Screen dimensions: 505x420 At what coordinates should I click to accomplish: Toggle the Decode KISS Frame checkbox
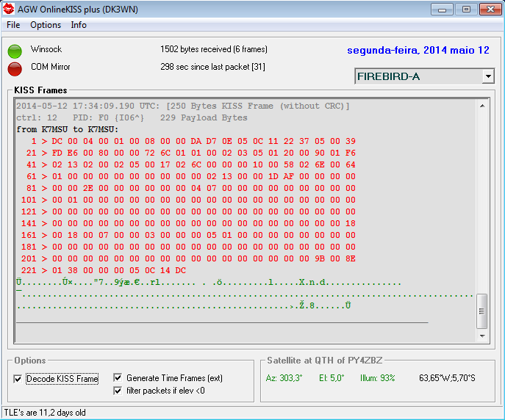(18, 379)
